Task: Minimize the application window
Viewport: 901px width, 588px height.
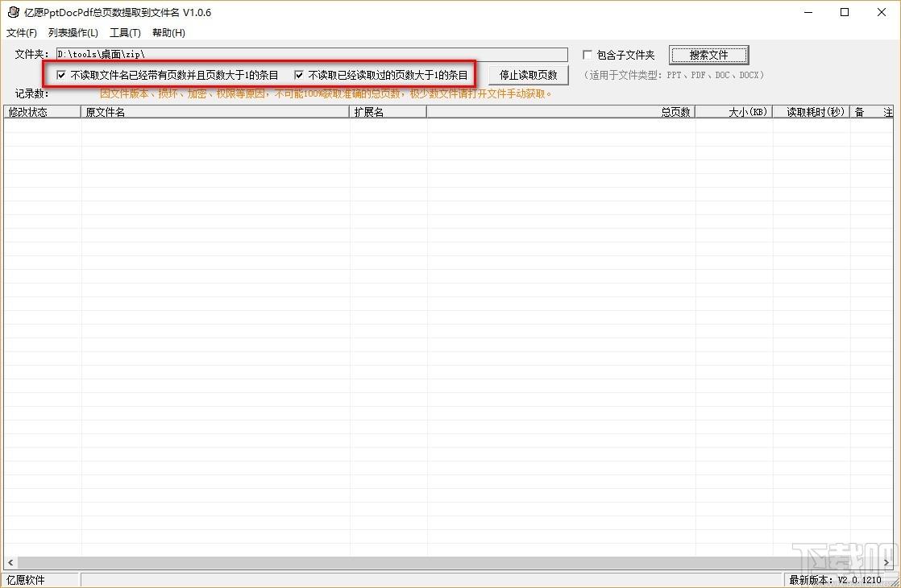Action: pos(808,12)
